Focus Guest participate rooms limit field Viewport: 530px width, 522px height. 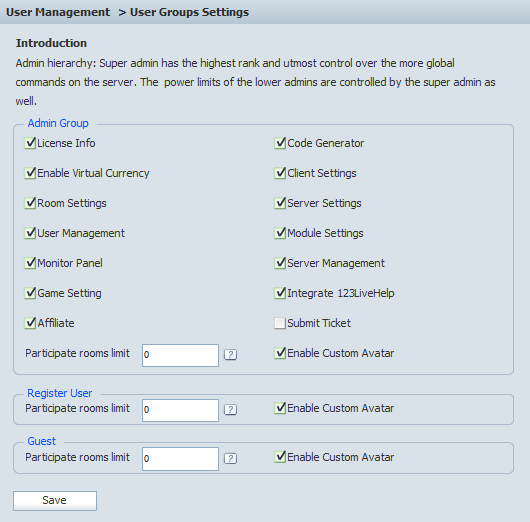coord(180,459)
